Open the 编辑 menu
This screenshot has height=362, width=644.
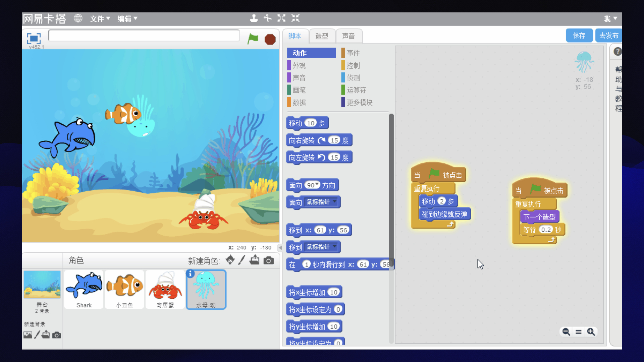click(x=127, y=19)
